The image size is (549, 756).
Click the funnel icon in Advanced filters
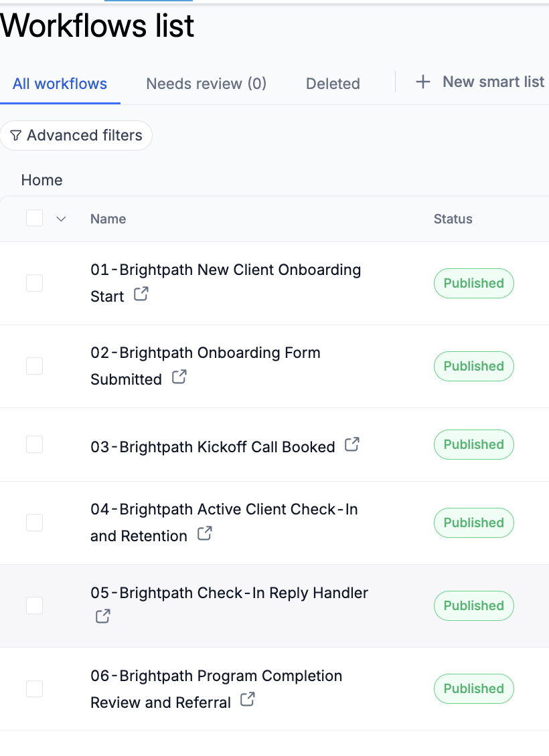16,136
